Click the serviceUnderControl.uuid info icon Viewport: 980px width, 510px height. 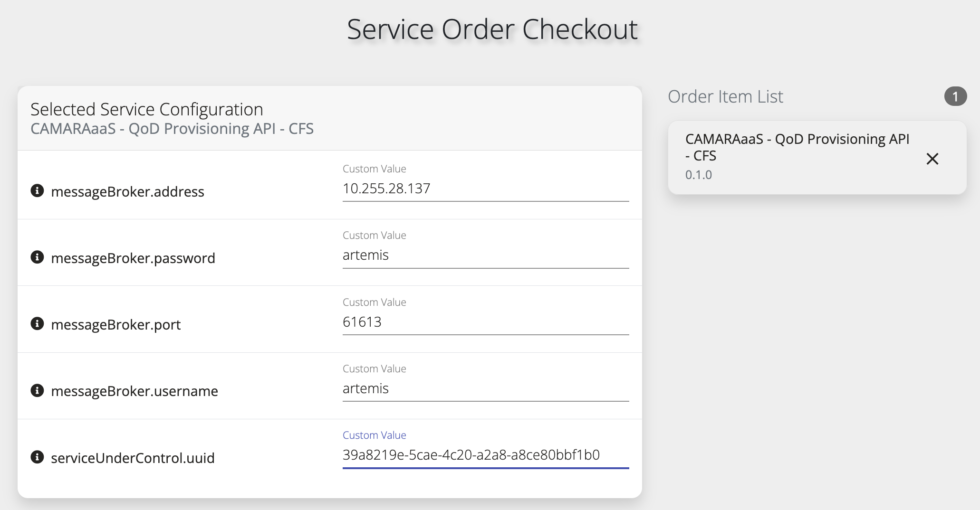pos(37,457)
